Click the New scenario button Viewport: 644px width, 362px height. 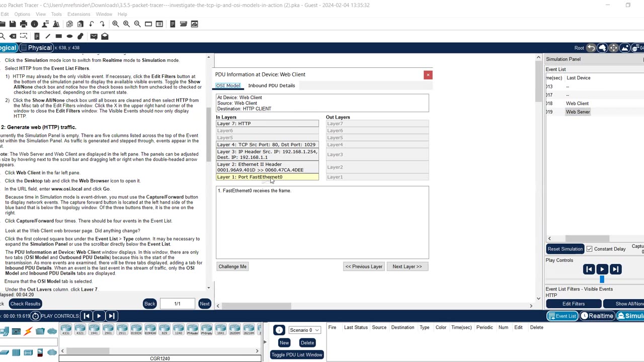pyautogui.click(x=284, y=343)
